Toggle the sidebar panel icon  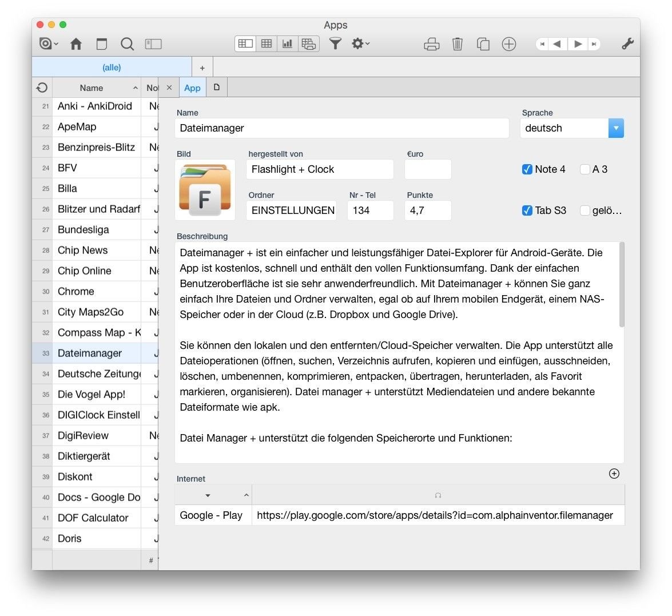(x=153, y=43)
